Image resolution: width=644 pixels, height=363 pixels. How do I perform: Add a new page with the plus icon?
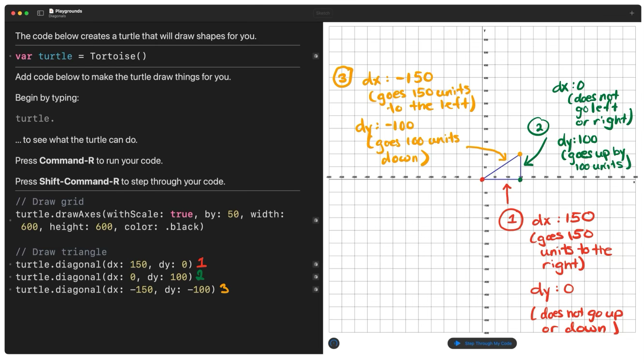(x=631, y=13)
